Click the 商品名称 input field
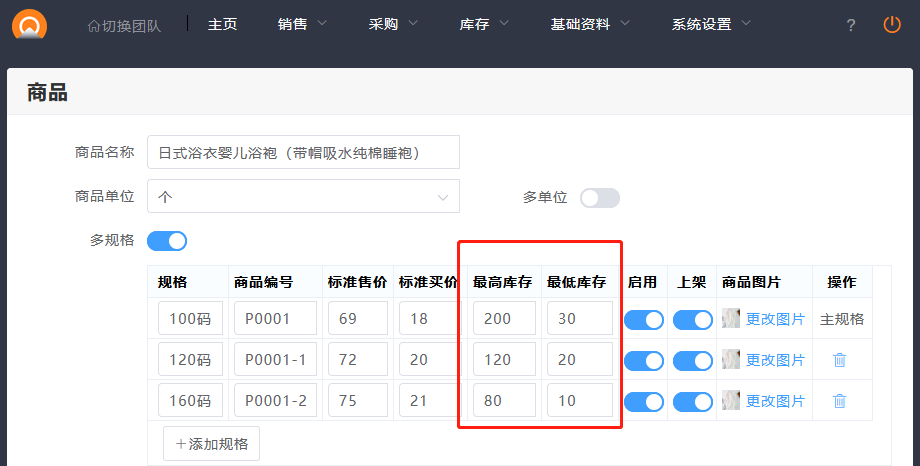The image size is (920, 466). 303,153
